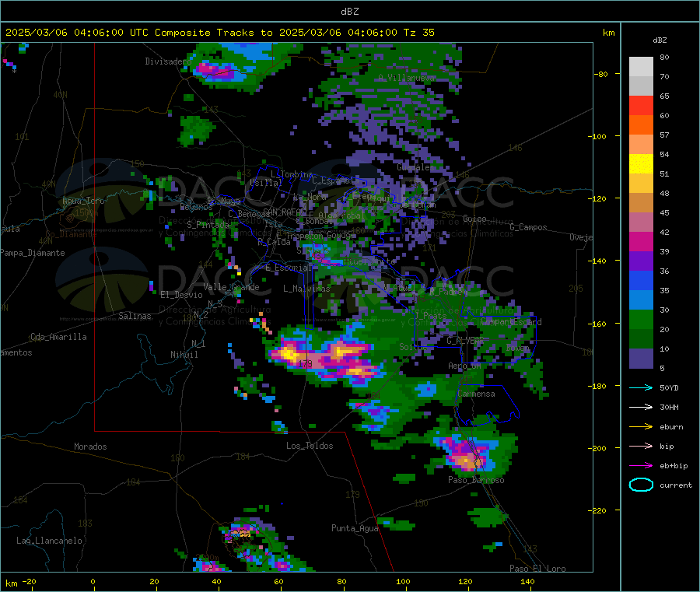Click the eb+bip magenta arrow legend icon
Screen dimensions: 700x592
[641, 466]
